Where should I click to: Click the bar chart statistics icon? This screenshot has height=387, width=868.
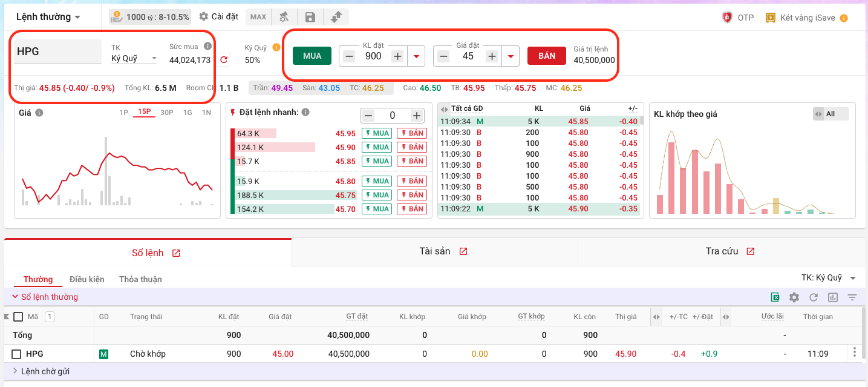[833, 297]
